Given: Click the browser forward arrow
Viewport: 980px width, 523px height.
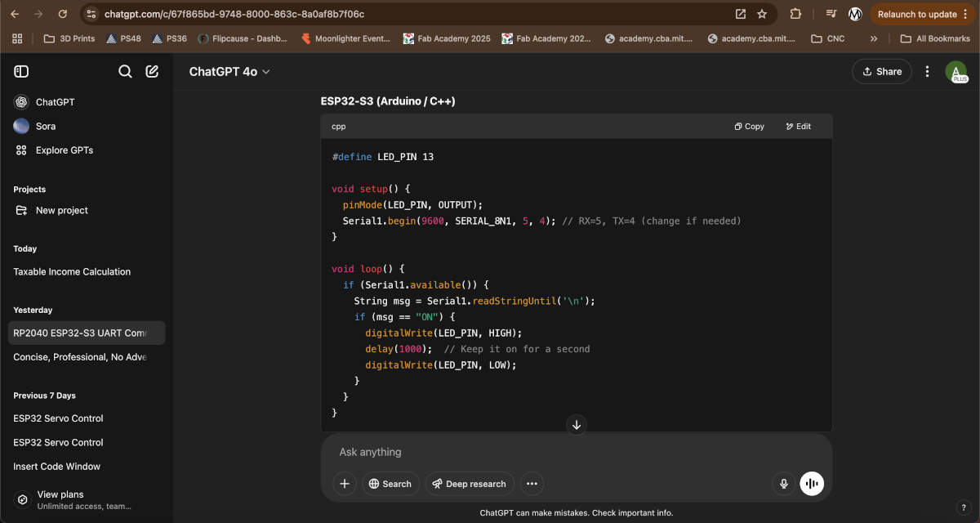Looking at the screenshot, I should point(39,14).
